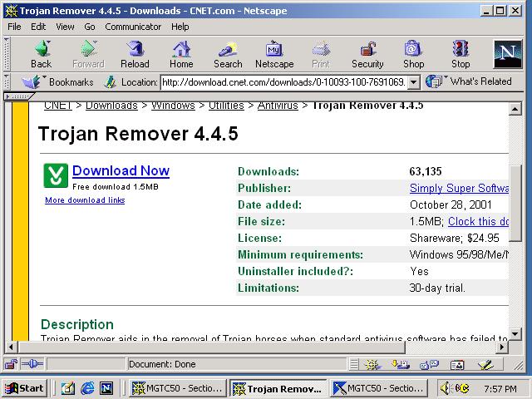Collapse the location toolbar via its grip
This screenshot has height=399, width=532.
[7, 82]
